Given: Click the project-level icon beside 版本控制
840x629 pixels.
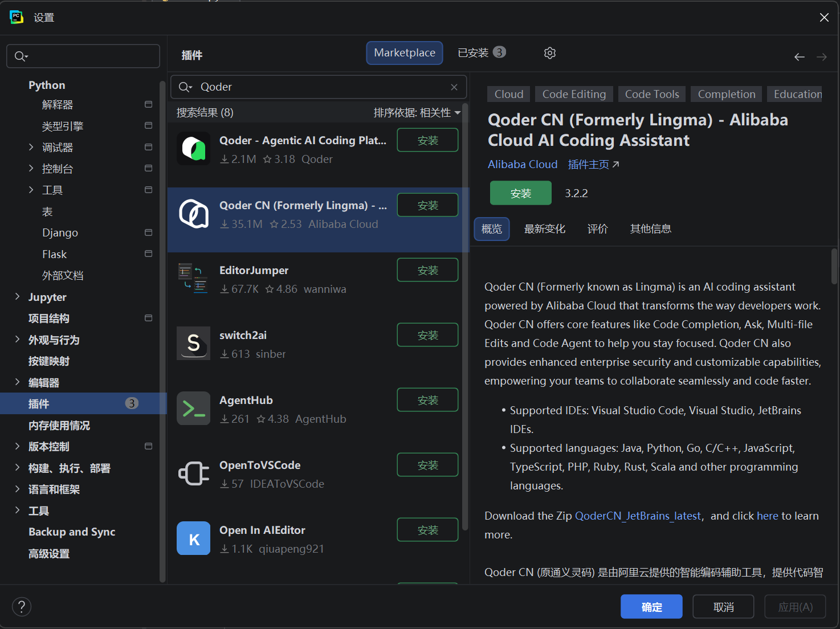Looking at the screenshot, I should point(149,446).
